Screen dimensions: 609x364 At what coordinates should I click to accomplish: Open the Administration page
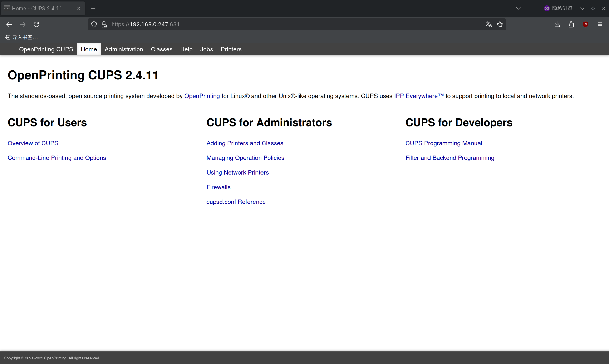124,49
